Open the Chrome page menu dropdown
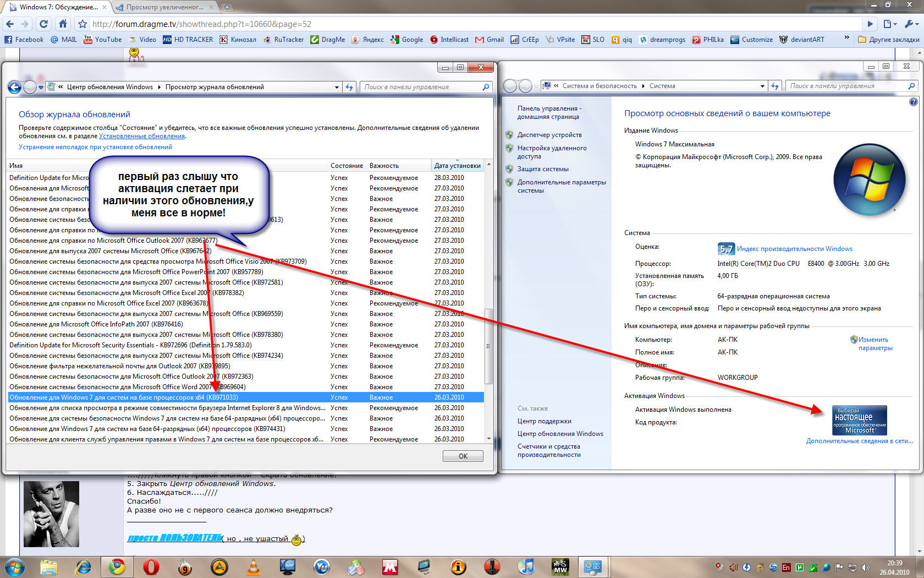The height and width of the screenshot is (578, 924). click(890, 24)
